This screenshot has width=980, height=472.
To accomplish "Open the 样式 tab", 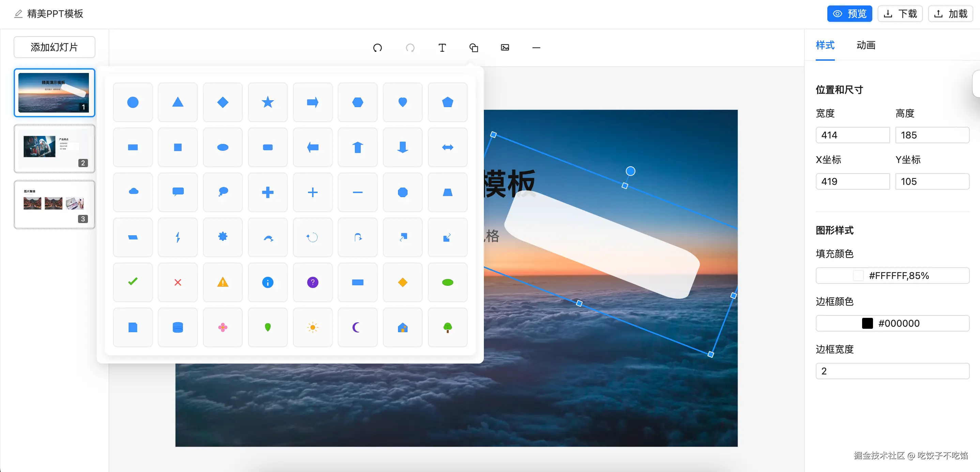I will tap(825, 45).
